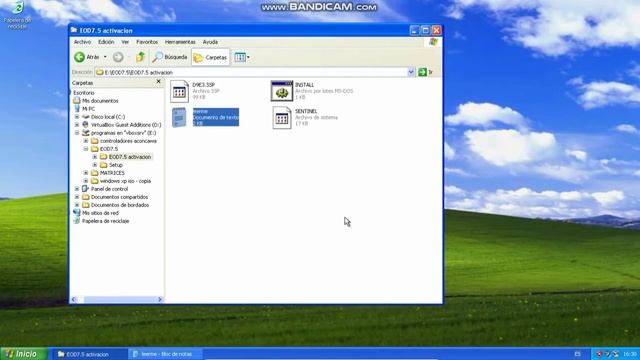Open the Inicio start menu
This screenshot has width=640, height=360.
(24, 354)
